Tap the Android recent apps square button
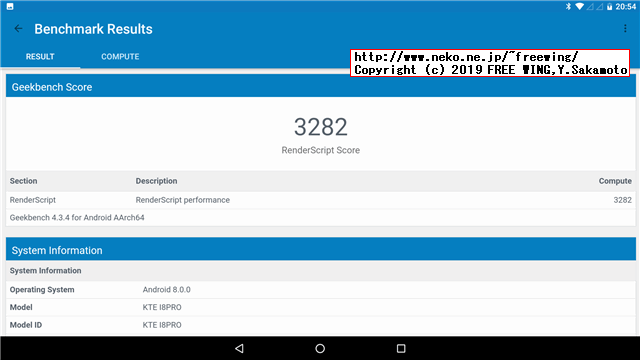This screenshot has width=640, height=360. click(x=401, y=348)
